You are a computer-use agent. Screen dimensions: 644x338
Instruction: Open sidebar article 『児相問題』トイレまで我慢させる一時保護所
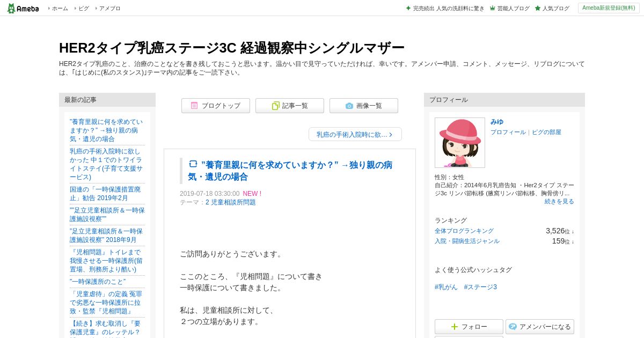coord(106,261)
